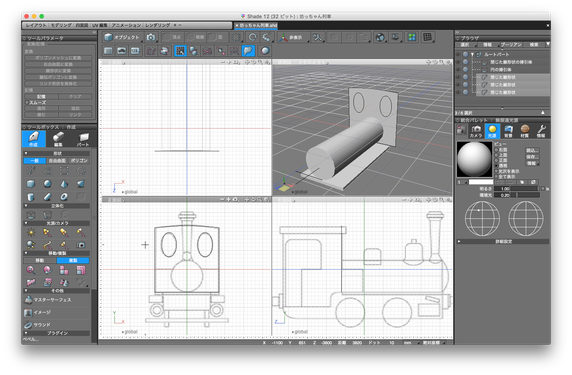The width and height of the screenshot is (572, 375).
Task: Select the torus primitive tool
Action: (64, 197)
